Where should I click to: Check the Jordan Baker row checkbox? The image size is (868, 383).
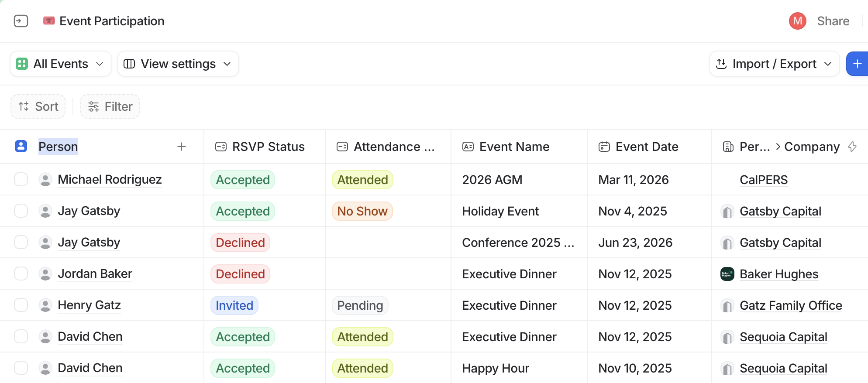pyautogui.click(x=21, y=274)
